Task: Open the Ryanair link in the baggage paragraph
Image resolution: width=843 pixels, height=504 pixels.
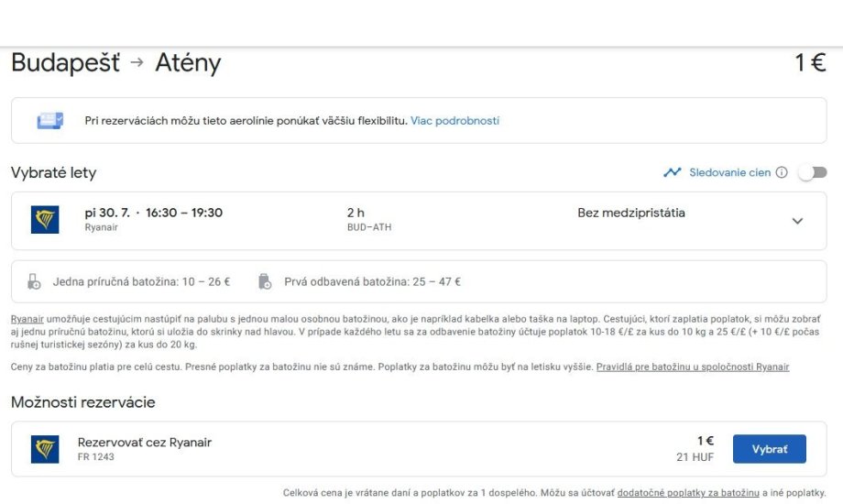Action: 27,319
